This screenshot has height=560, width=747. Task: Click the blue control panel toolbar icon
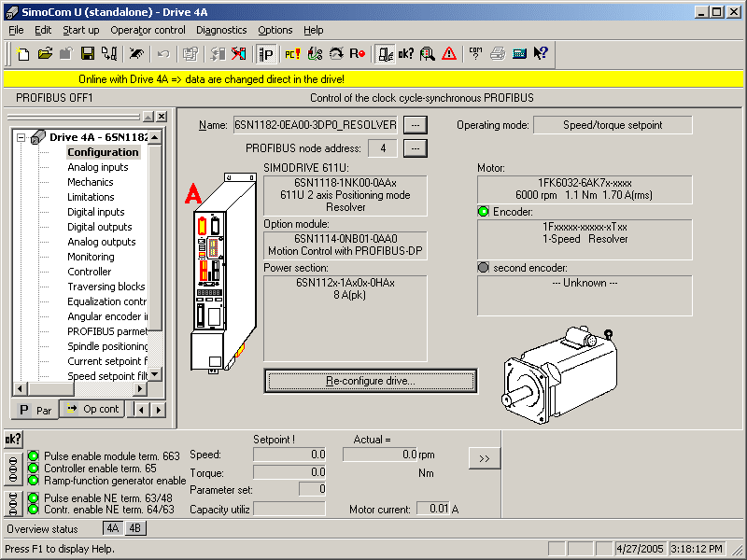[x=519, y=54]
